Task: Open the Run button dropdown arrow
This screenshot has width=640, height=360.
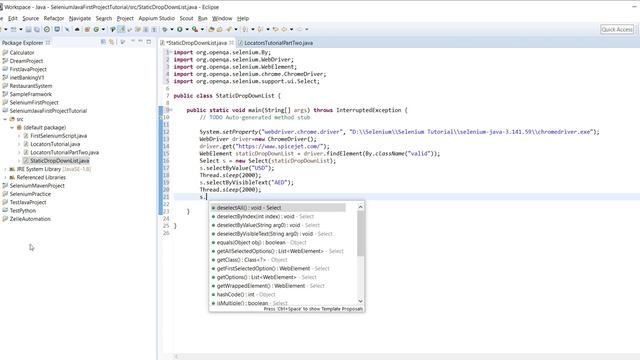Action: click(187, 29)
